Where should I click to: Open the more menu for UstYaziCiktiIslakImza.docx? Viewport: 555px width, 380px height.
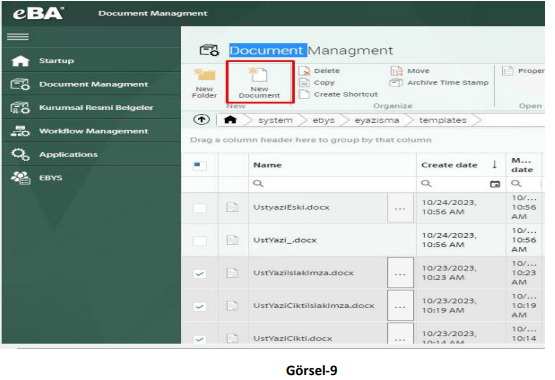[400, 306]
